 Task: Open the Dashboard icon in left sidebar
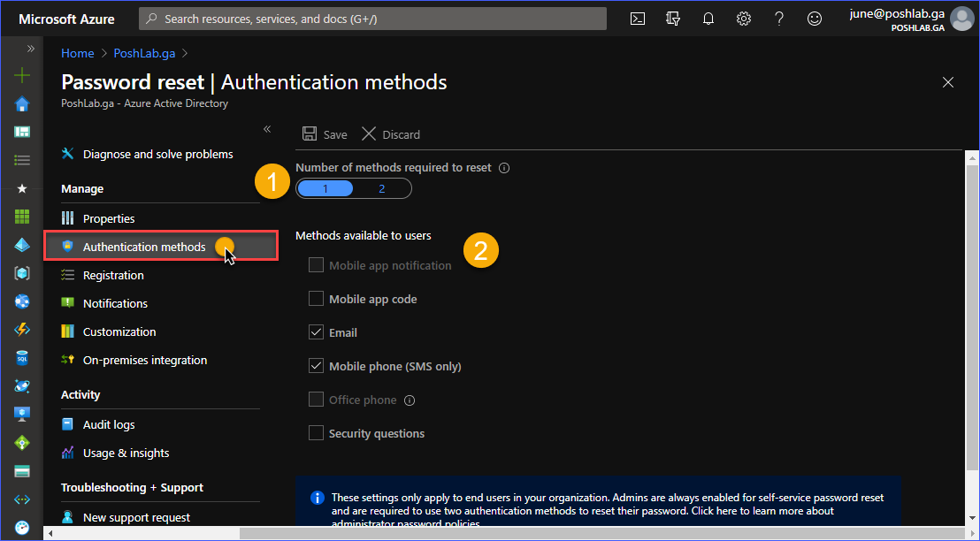click(x=22, y=132)
